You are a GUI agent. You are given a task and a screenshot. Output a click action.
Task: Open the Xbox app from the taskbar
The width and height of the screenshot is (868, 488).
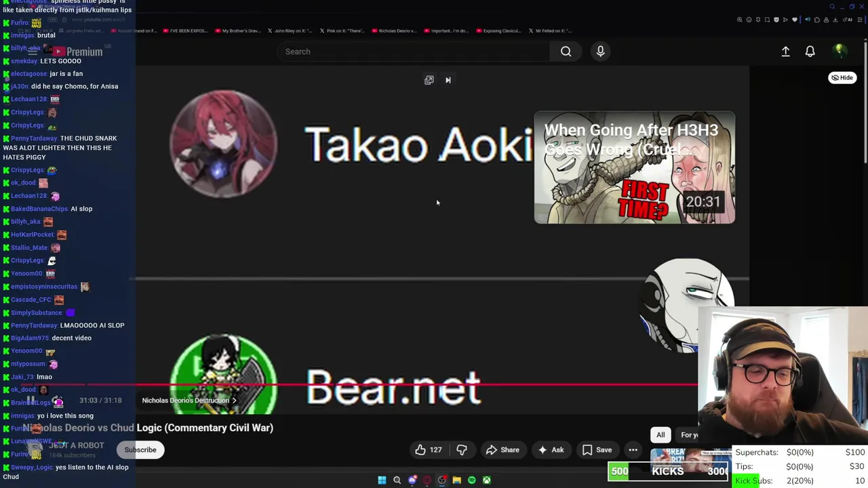point(486,481)
